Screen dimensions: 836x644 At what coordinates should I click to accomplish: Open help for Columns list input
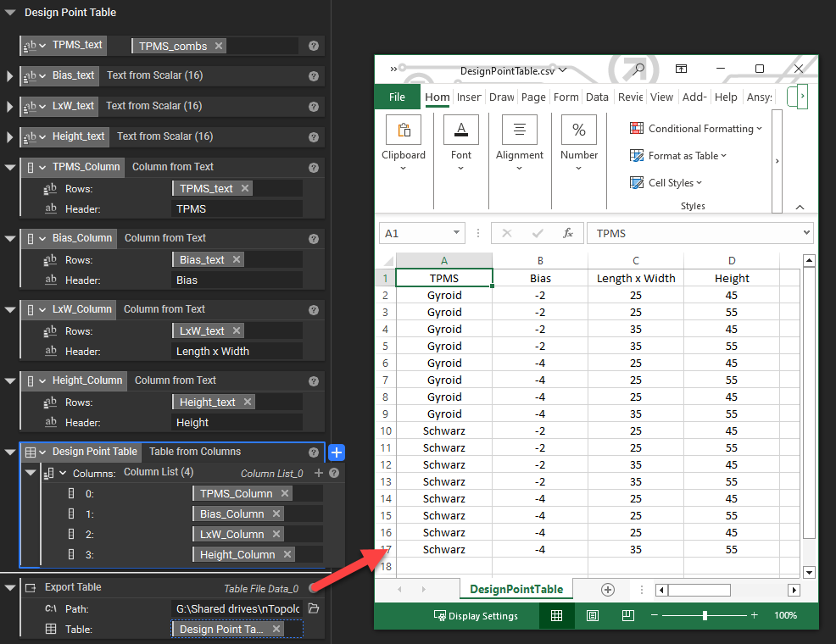pyautogui.click(x=334, y=473)
